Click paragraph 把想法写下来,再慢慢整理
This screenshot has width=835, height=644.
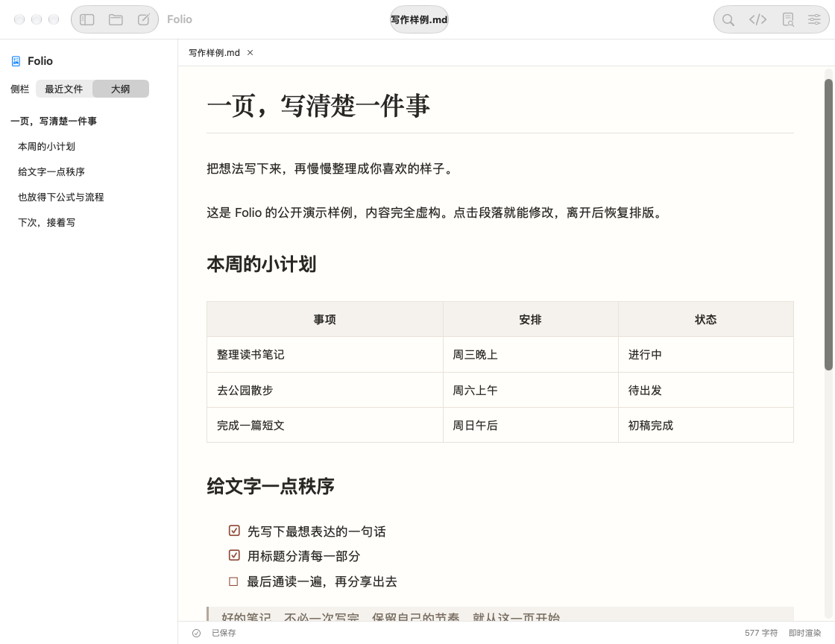(x=330, y=168)
